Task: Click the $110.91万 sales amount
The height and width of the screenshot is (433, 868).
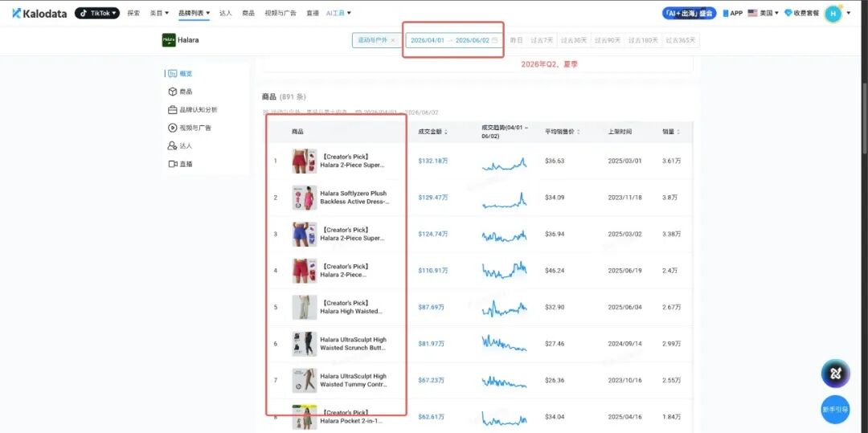Action: coord(433,271)
